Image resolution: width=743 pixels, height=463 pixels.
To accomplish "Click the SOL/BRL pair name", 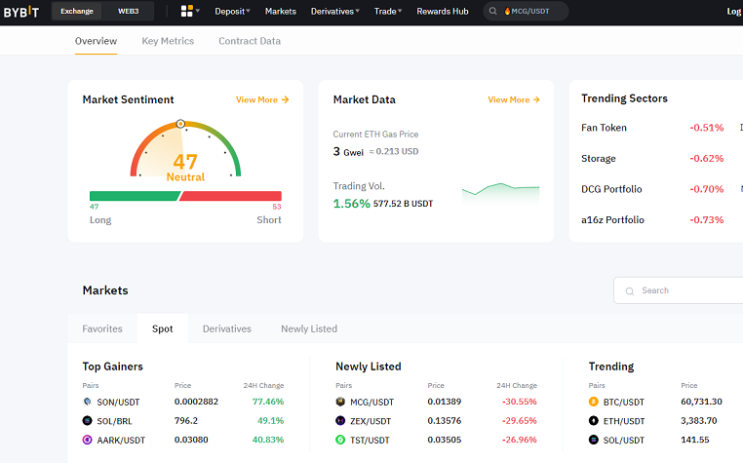I will tap(114, 421).
